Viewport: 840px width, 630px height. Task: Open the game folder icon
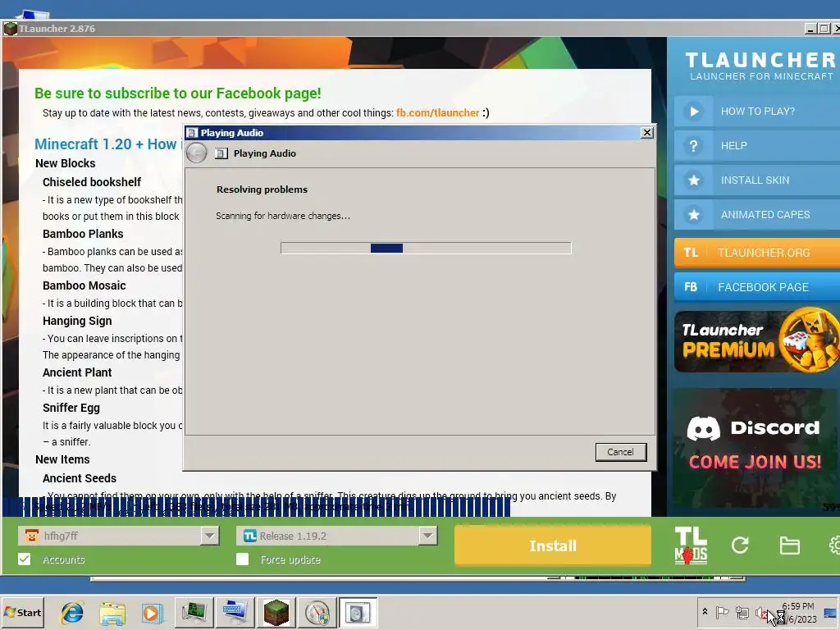click(789, 546)
